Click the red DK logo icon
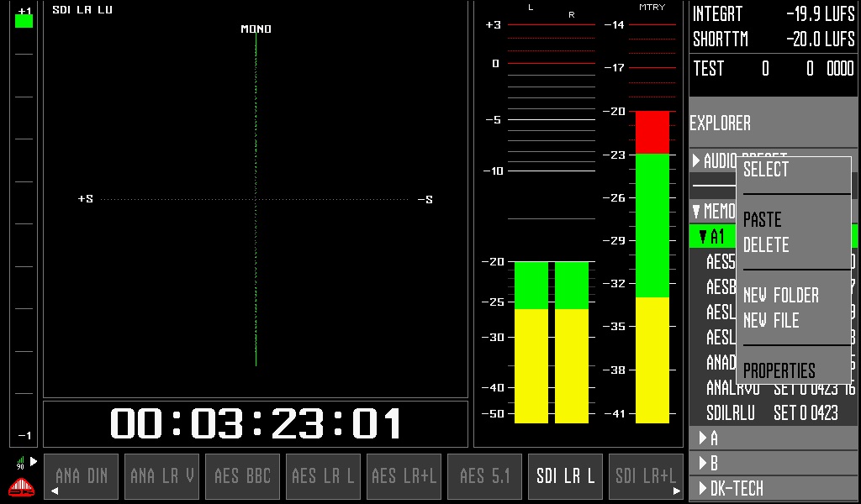The height and width of the screenshot is (504, 861). [x=20, y=487]
